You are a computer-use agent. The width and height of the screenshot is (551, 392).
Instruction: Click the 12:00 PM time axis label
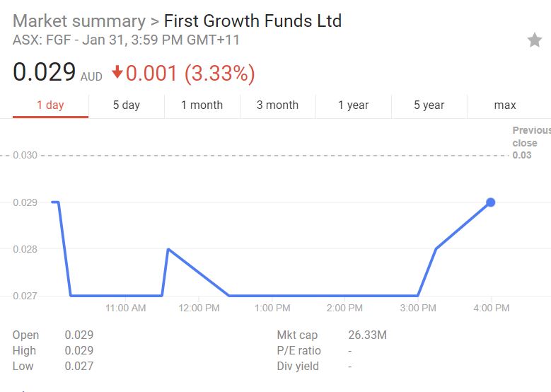point(199,309)
